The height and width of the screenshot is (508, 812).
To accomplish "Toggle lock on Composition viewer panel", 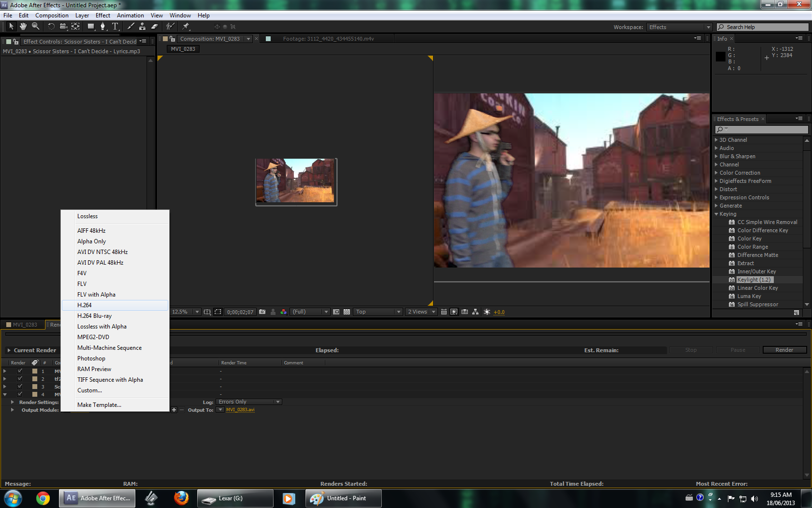I will click(173, 39).
